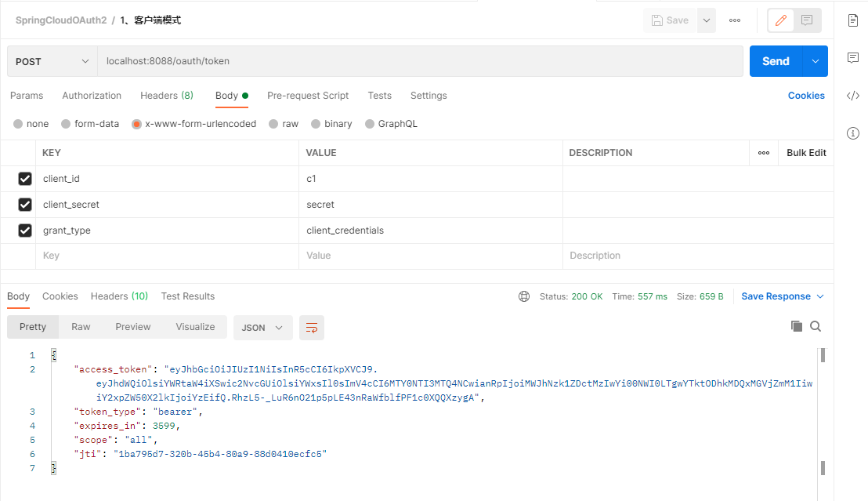Expand the Send options dropdown arrow
868x501 pixels.
[816, 61]
